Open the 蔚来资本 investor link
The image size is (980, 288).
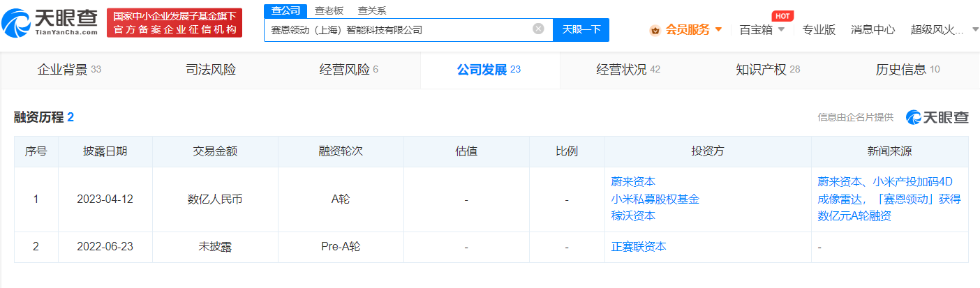pos(632,182)
